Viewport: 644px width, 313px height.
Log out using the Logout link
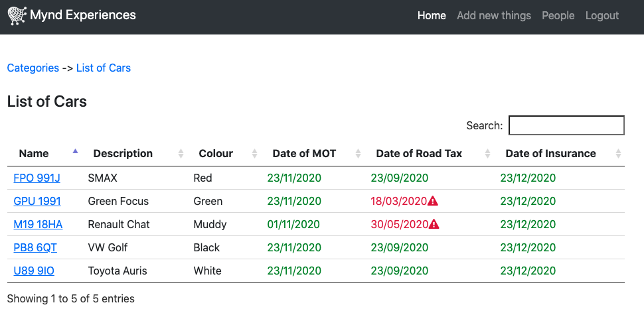(602, 16)
